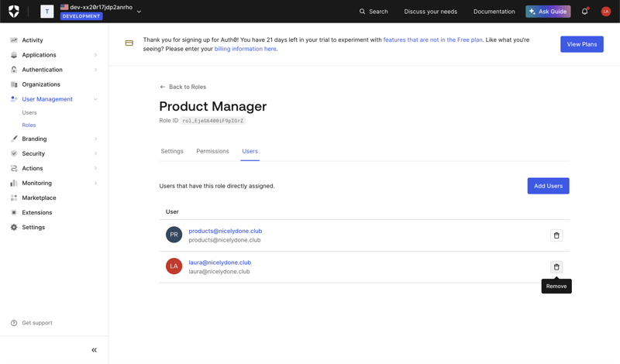
Task: Click the Role ID code value
Action: coord(212,121)
